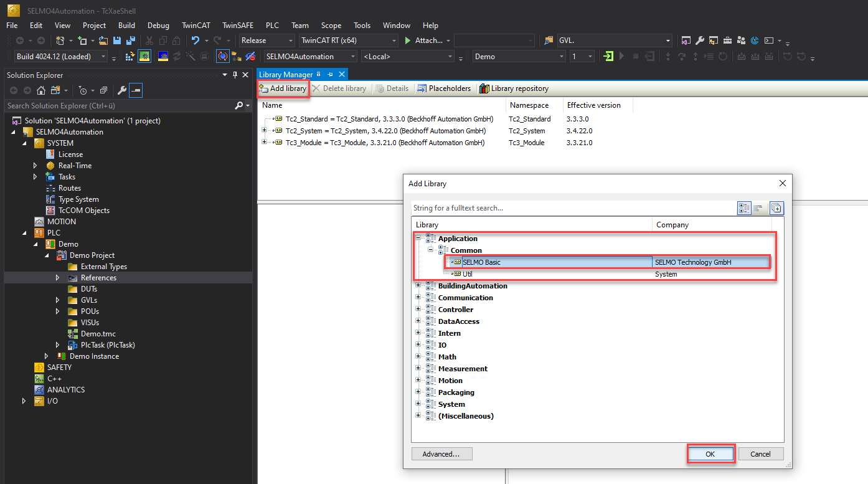Click Cancel in the Add Library dialog

pos(760,454)
